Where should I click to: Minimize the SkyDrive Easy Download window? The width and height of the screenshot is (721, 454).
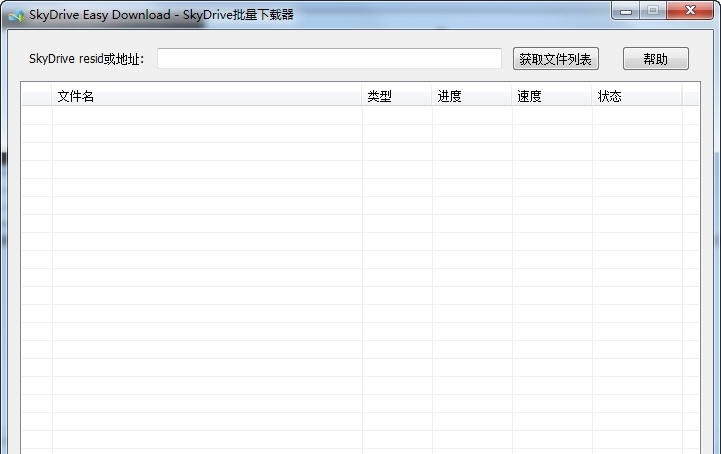626,11
